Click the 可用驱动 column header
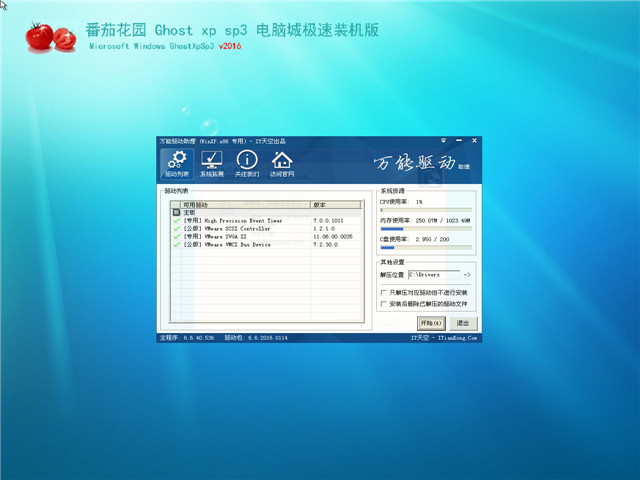This screenshot has width=640, height=480. coord(245,205)
